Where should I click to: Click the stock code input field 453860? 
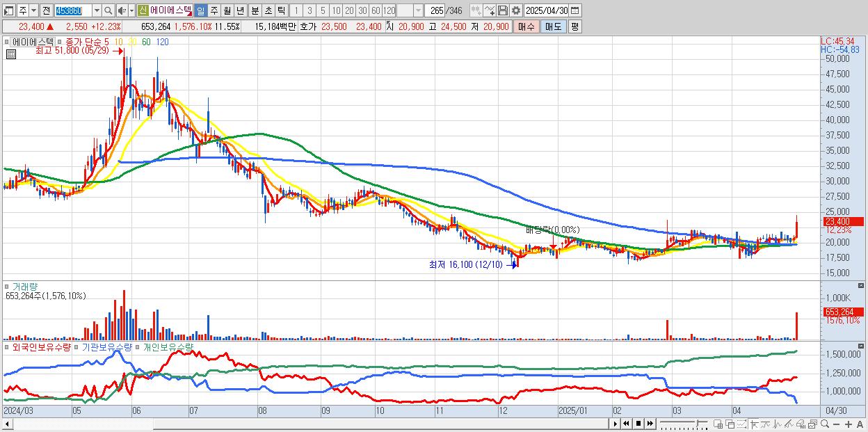(74, 10)
